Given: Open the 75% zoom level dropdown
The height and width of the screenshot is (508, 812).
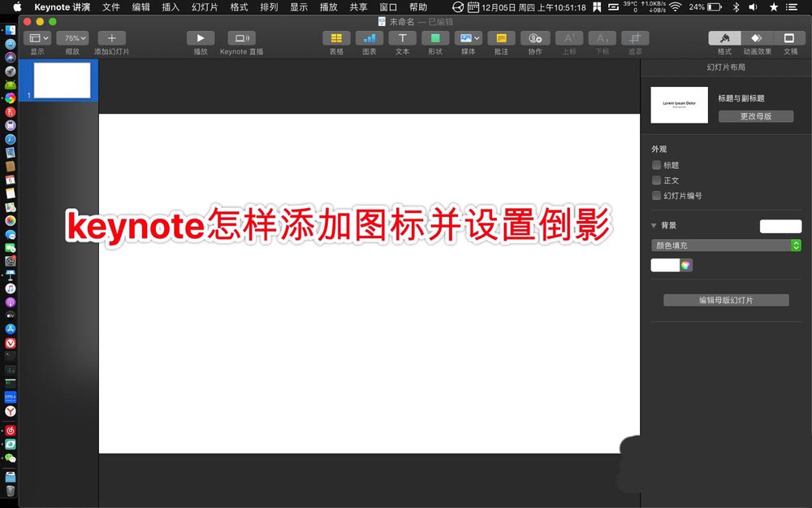Looking at the screenshot, I should coord(72,37).
